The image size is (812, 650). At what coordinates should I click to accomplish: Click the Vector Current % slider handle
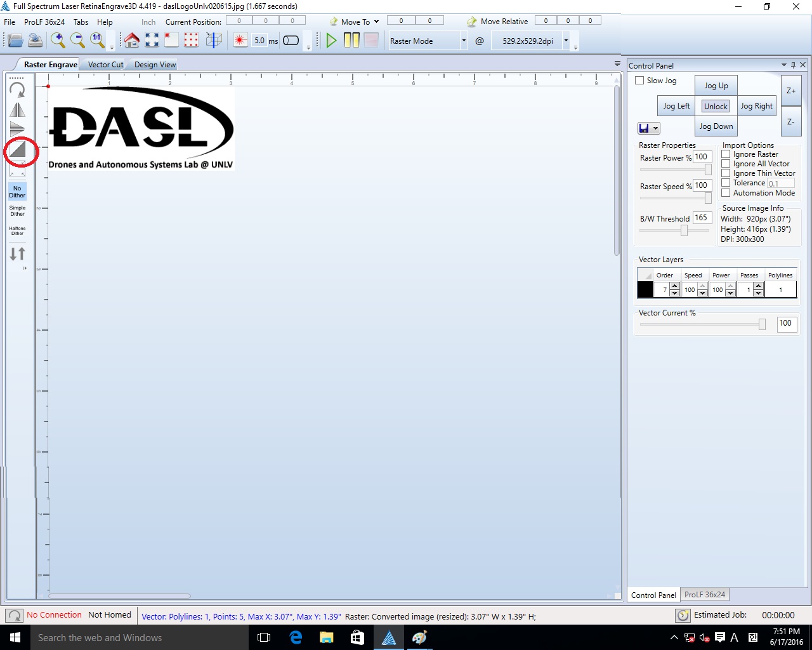762,324
